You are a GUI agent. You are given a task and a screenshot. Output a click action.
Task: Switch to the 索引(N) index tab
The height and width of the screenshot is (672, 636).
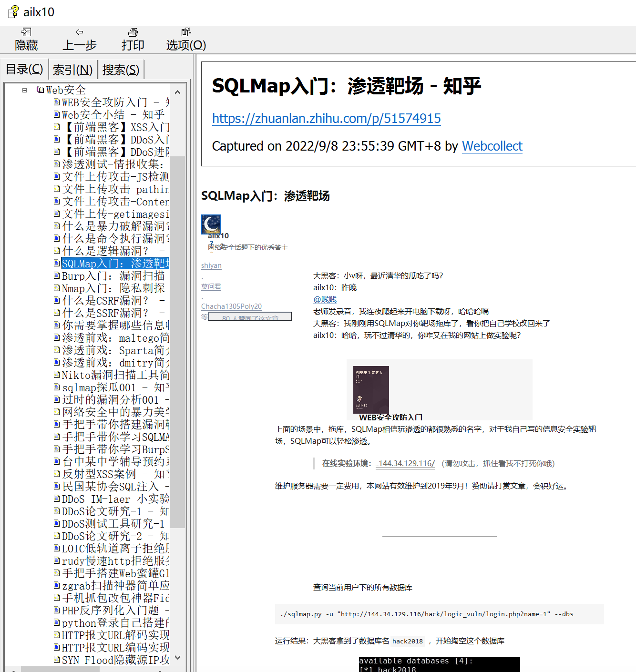point(72,70)
